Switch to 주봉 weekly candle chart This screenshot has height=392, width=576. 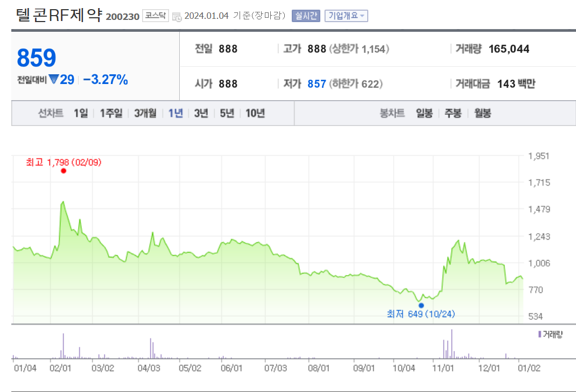(x=453, y=113)
